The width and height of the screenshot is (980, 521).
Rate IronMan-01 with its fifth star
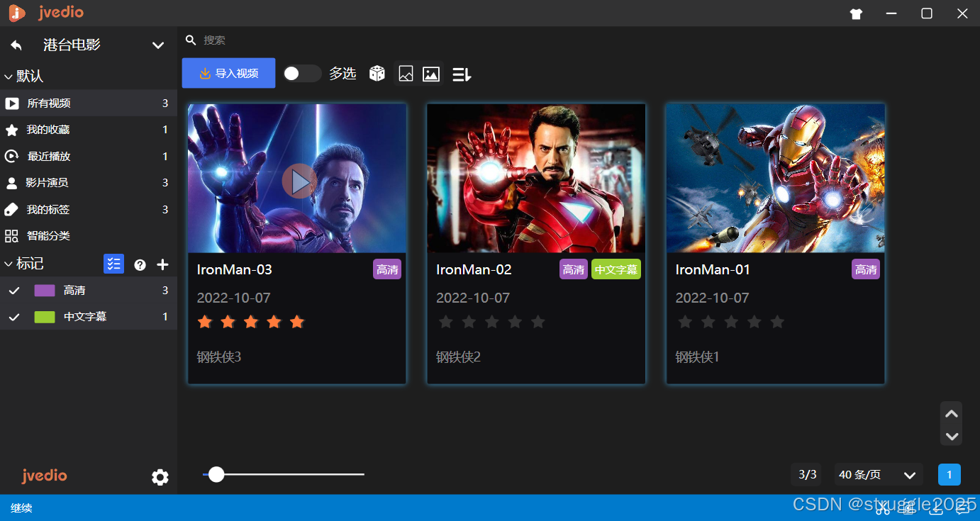pos(777,323)
